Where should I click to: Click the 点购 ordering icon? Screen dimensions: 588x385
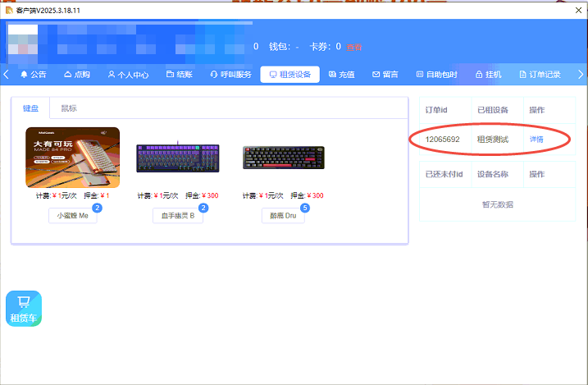(68, 75)
